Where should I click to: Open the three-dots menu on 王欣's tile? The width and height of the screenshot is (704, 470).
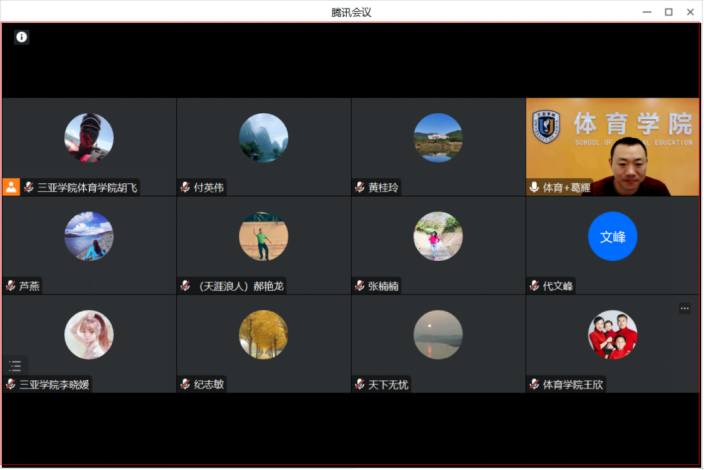point(684,309)
